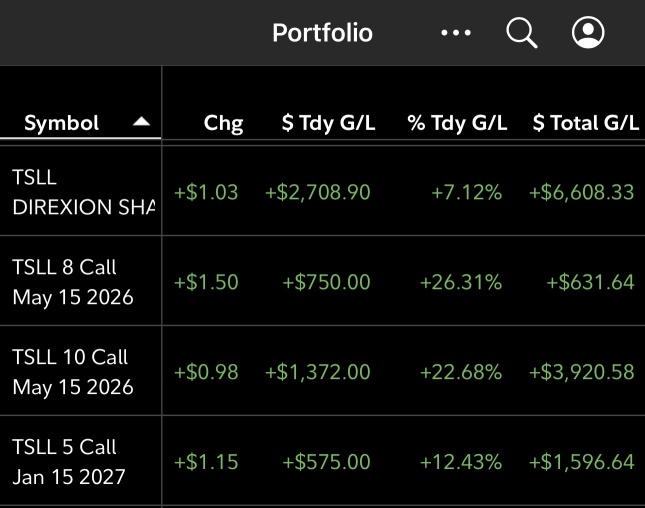Select the Portfolio title

(322, 33)
